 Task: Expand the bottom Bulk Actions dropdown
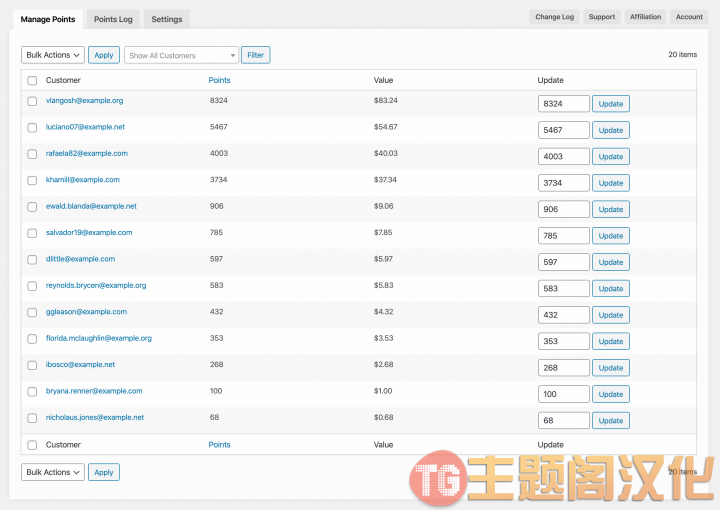pyautogui.click(x=53, y=472)
